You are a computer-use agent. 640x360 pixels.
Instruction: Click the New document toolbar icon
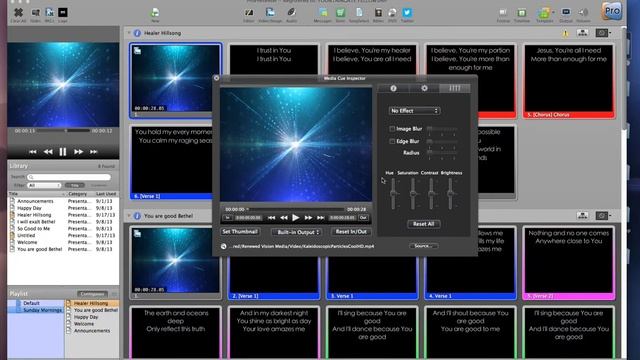click(x=155, y=13)
